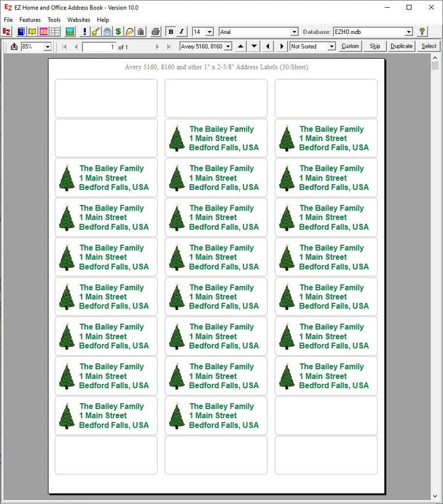Screen dimensions: 443x504
Task: Click the vertical scrollbar down arrow
Action: [435, 496]
